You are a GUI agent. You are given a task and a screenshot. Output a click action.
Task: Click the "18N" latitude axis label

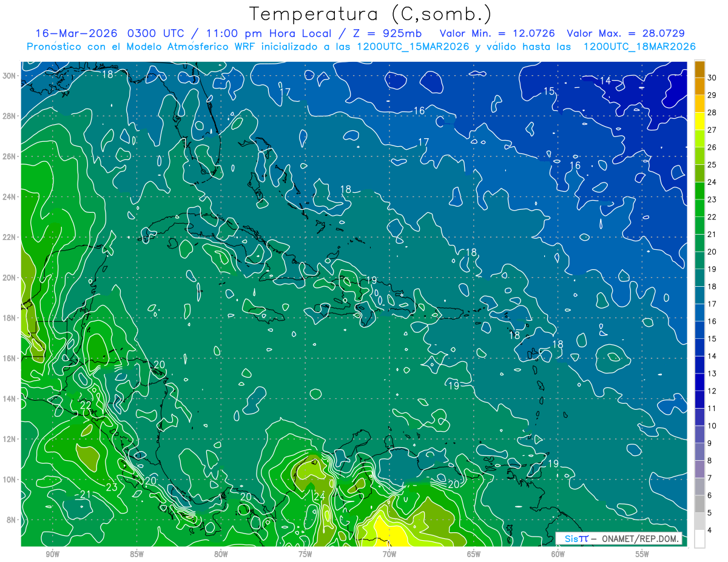[10, 318]
